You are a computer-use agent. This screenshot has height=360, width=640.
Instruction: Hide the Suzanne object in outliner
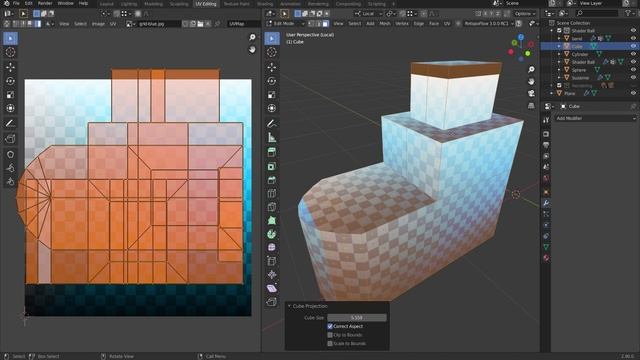(x=633, y=78)
